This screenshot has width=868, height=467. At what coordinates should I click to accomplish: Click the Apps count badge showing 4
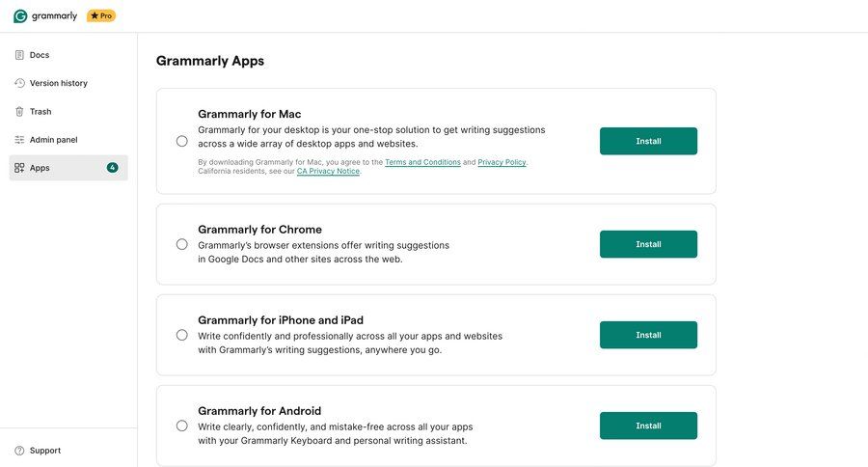[x=113, y=167]
